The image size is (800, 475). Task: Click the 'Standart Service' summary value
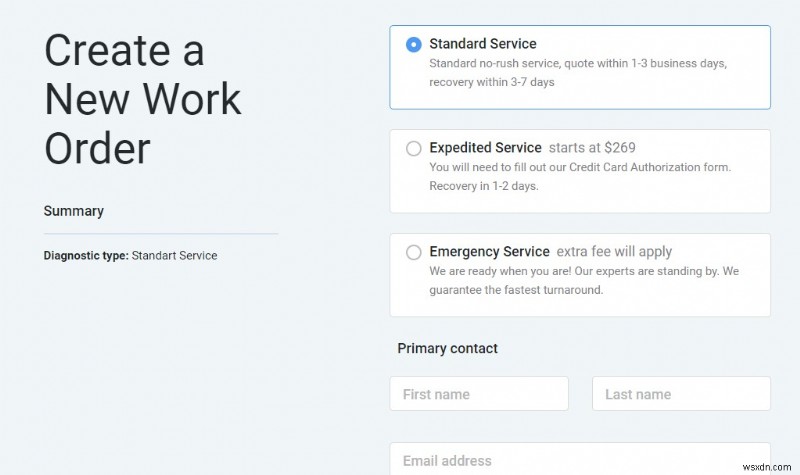174,255
